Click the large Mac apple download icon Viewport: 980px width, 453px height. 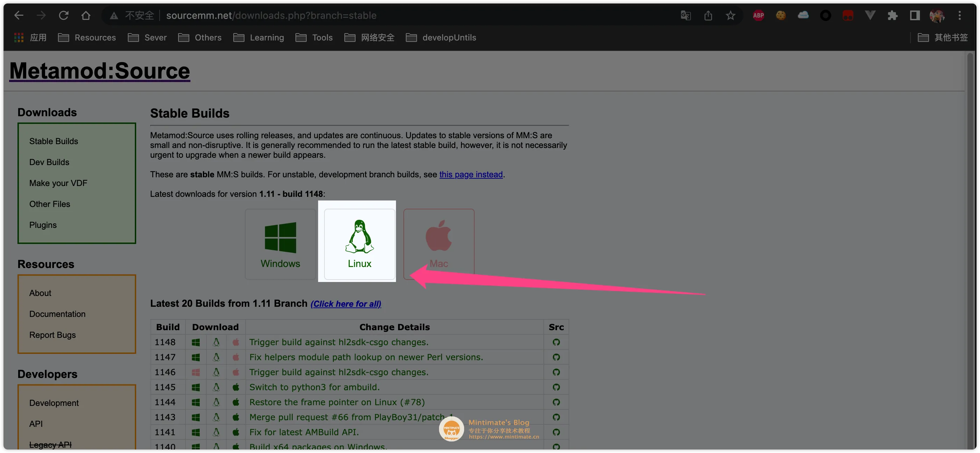[x=438, y=237]
